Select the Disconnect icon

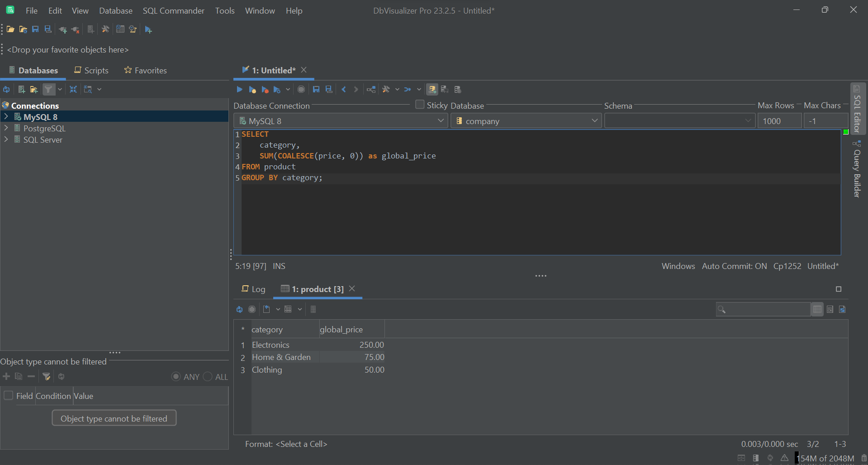(75, 29)
